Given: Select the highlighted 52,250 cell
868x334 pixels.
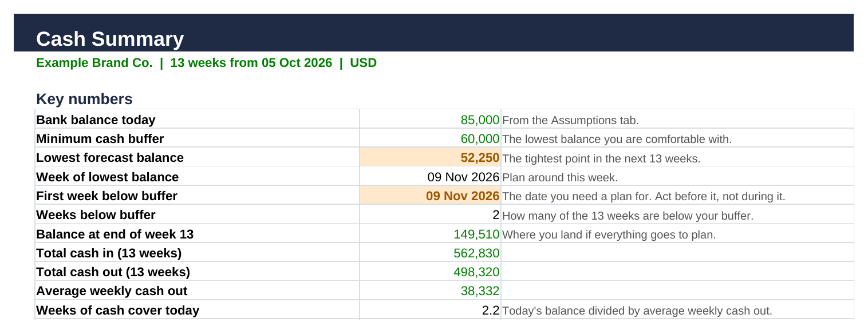Looking at the screenshot, I should pyautogui.click(x=430, y=157).
